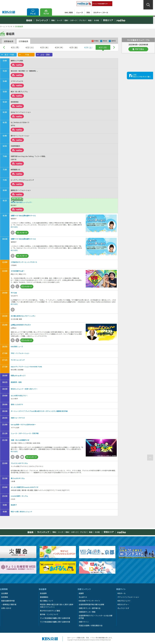Expand 続きを読む for 大雲・せいじの坊僧ラジオ
Image resolution: width=155 pixels, height=644 pixels.
click(14, 451)
